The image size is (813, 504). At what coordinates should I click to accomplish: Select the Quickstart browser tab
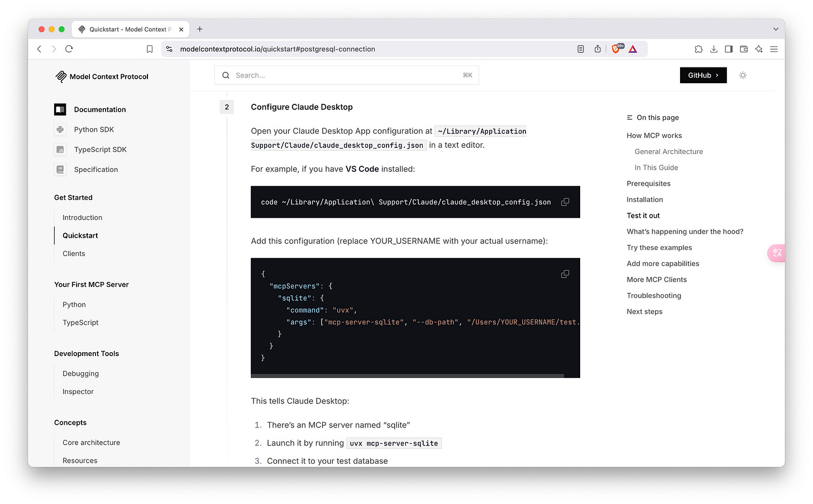pos(131,29)
